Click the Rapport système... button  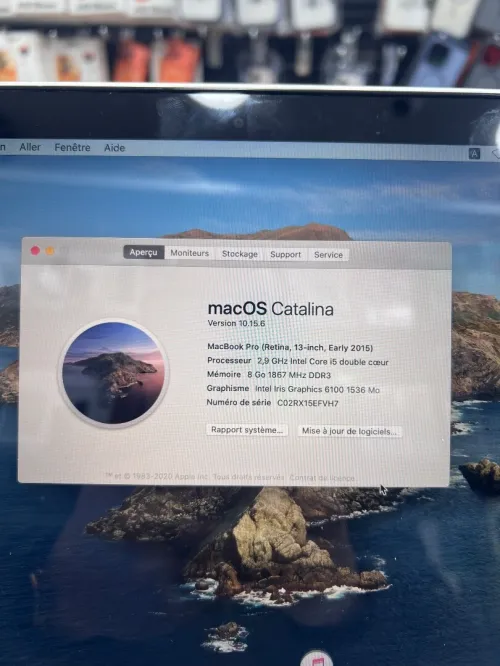click(x=247, y=430)
